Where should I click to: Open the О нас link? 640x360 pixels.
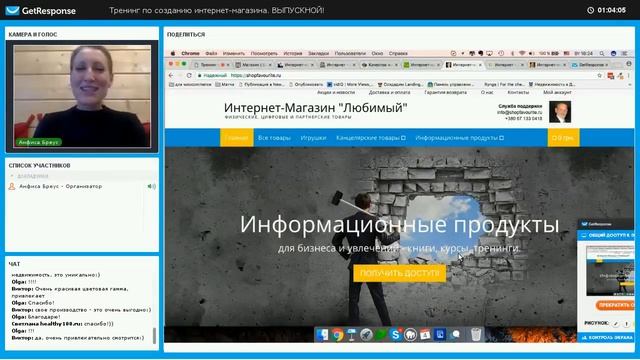point(487,93)
